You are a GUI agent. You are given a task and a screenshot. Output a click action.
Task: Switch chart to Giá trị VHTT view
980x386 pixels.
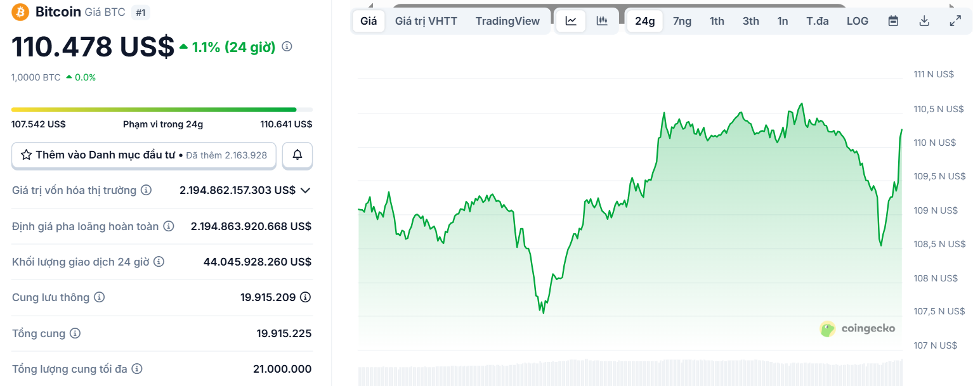coord(425,20)
